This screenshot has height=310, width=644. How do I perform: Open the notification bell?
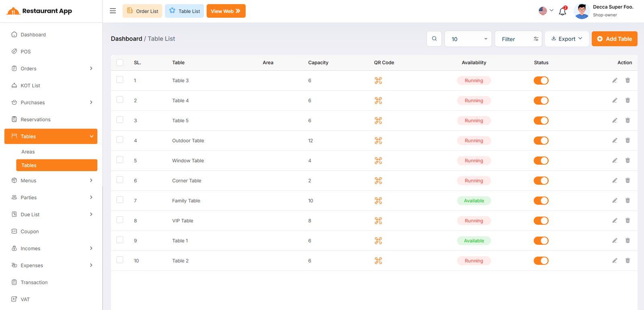(562, 11)
